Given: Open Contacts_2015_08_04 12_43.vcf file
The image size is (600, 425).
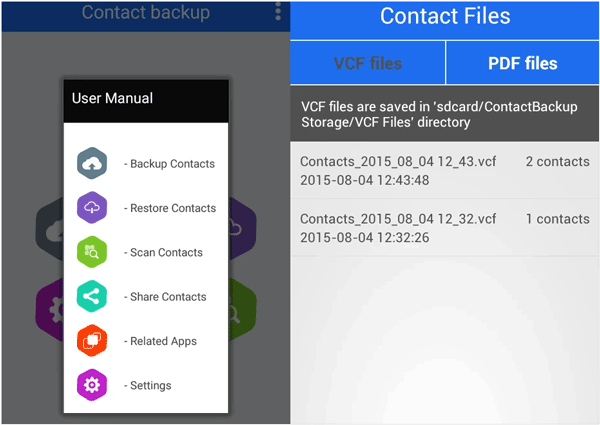Looking at the screenshot, I should coord(445,171).
